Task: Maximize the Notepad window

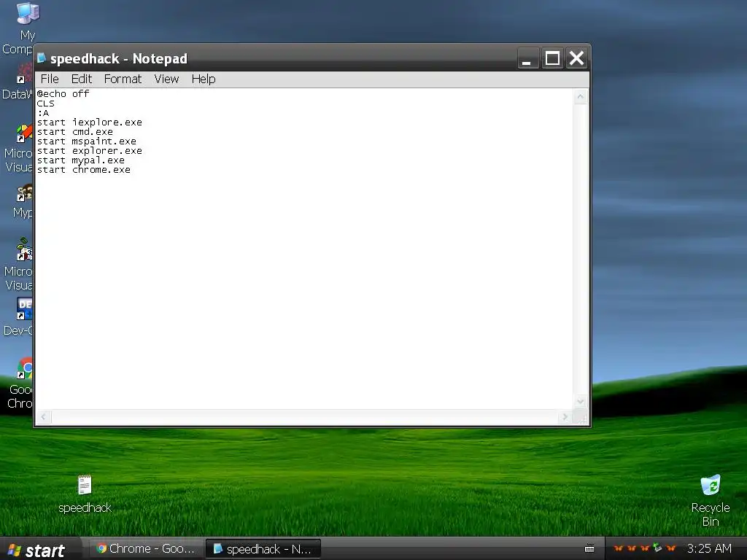Action: click(552, 58)
